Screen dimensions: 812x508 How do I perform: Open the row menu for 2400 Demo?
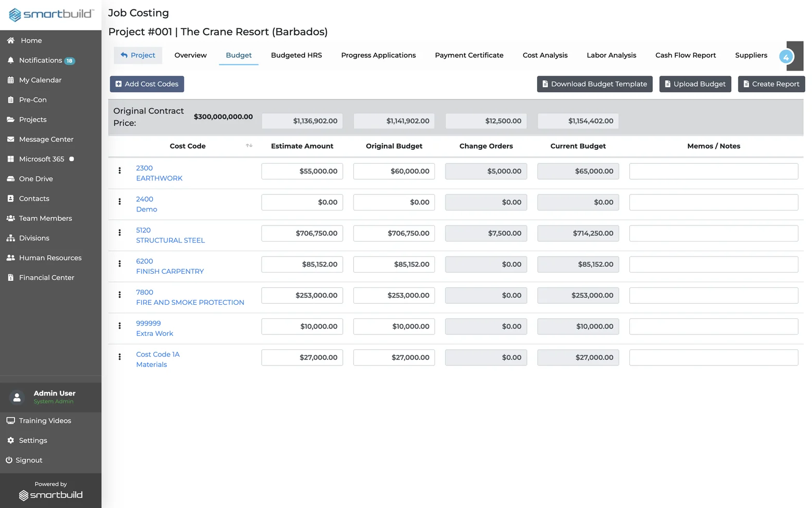[x=120, y=202]
